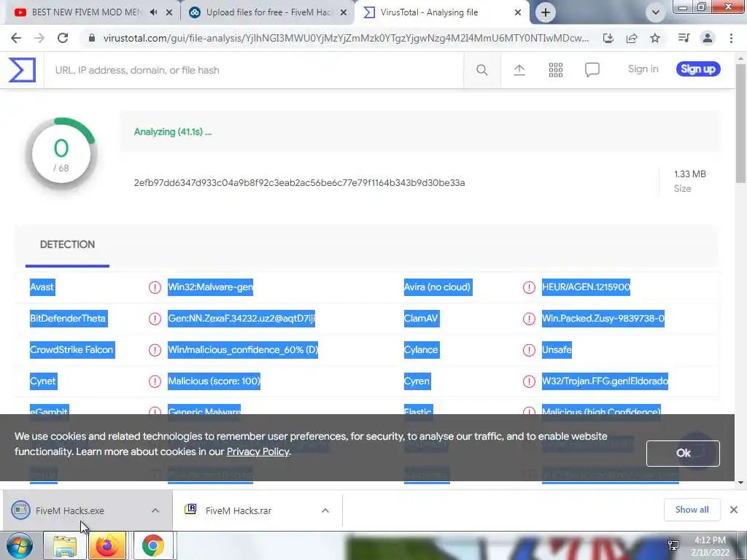Click the Cynet detection warning icon
This screenshot has width=747, height=560.
[155, 381]
